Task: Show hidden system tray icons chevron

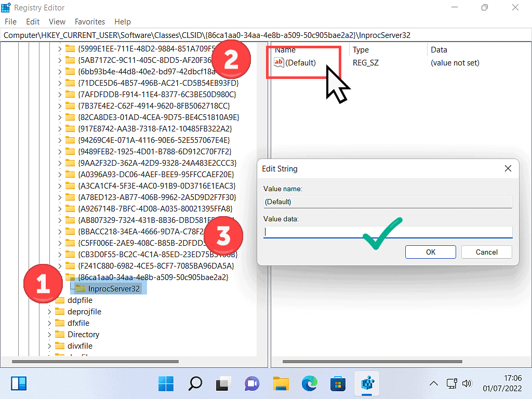Action: click(433, 384)
